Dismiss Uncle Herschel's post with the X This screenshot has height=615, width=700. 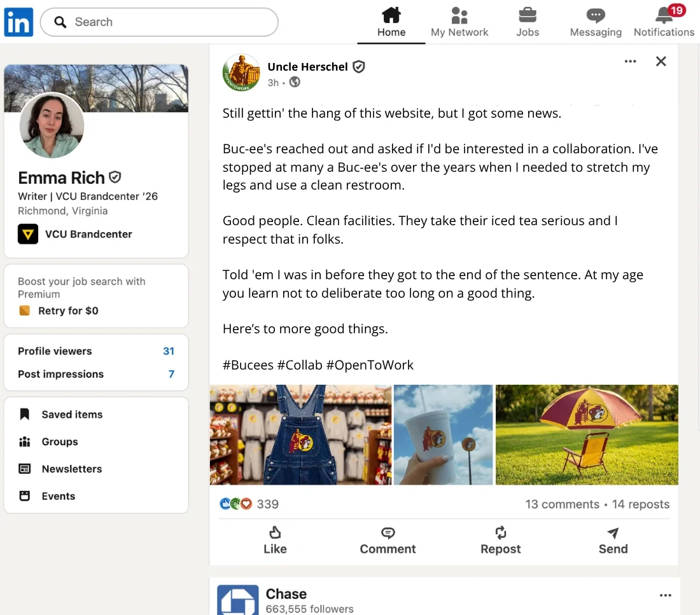(x=661, y=61)
